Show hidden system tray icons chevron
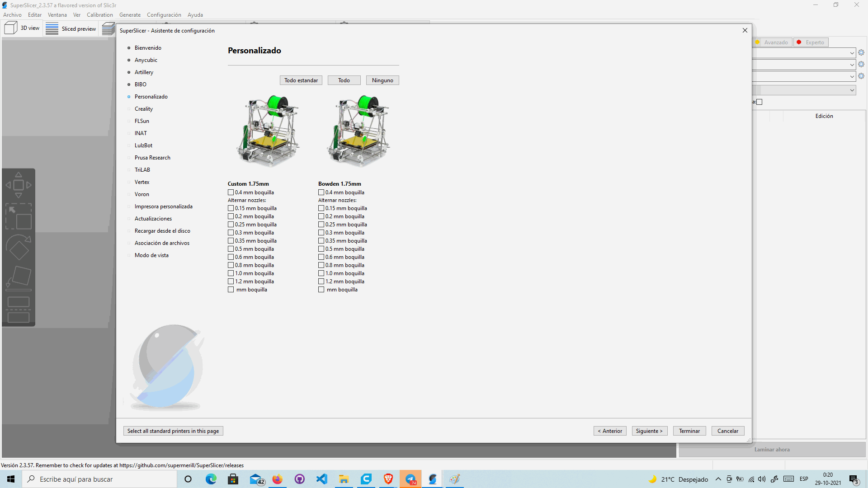 (x=718, y=479)
